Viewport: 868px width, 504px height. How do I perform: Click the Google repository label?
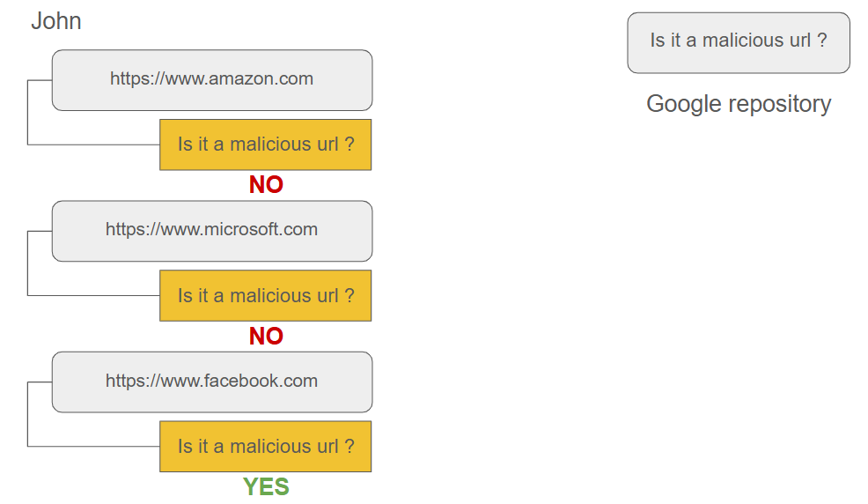pos(739,104)
